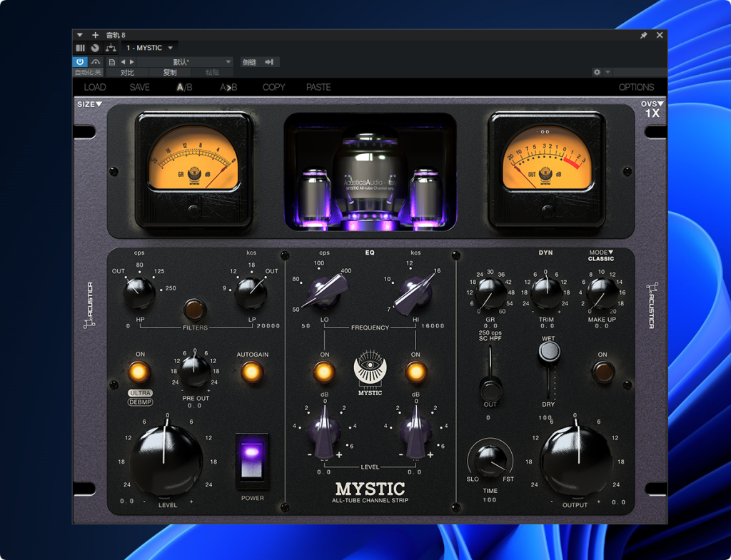Open the routing editor icon
Screen dimensions: 731x560
(111, 48)
